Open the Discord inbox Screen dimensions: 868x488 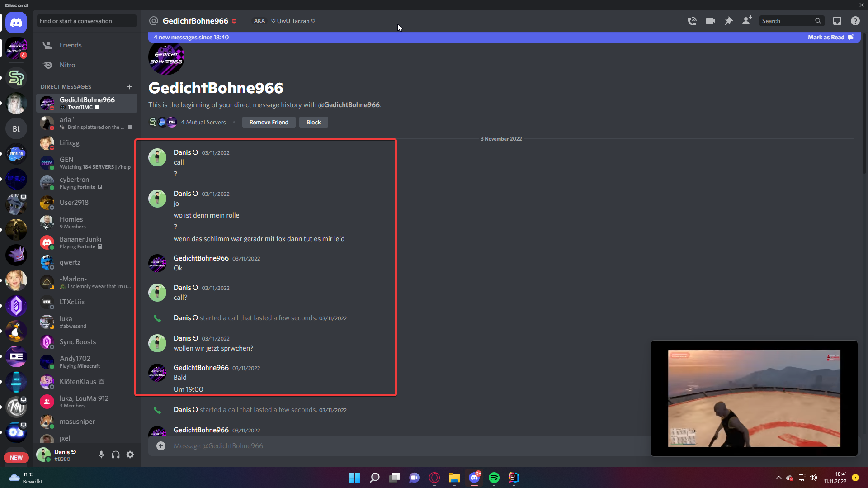(x=837, y=21)
